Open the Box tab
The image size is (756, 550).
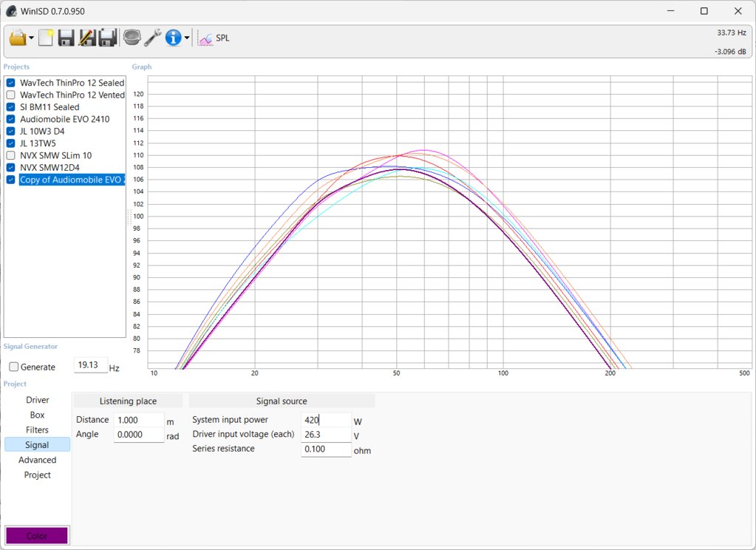[38, 415]
